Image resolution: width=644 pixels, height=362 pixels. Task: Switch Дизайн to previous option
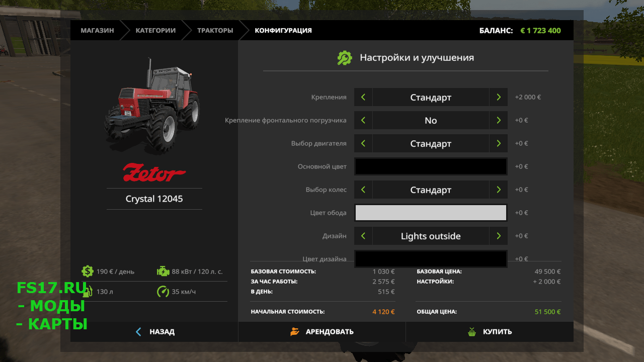pos(363,236)
